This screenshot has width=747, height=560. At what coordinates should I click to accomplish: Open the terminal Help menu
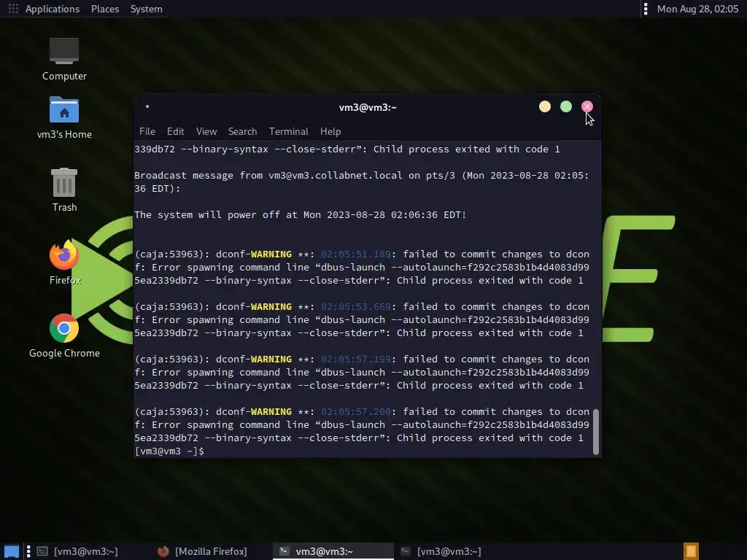[x=330, y=131]
